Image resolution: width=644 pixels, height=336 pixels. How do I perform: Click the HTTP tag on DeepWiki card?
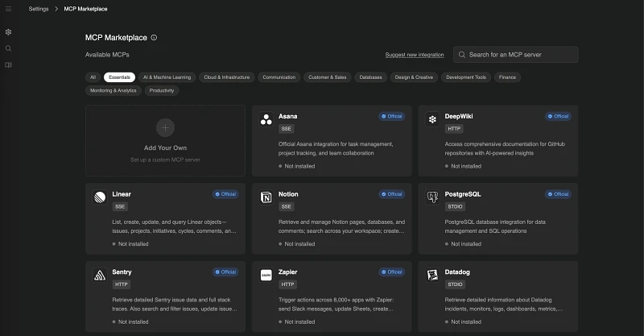pos(454,129)
